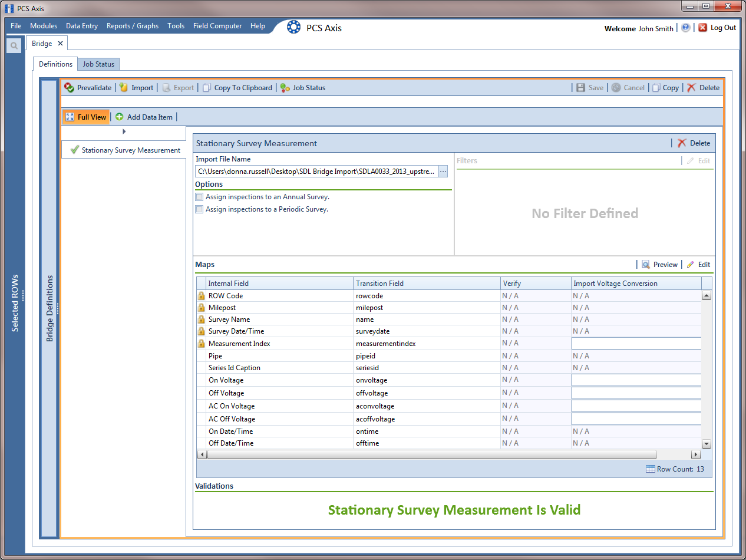Open the search magnifier in left sidebar
The image size is (746, 560).
pos(14,45)
